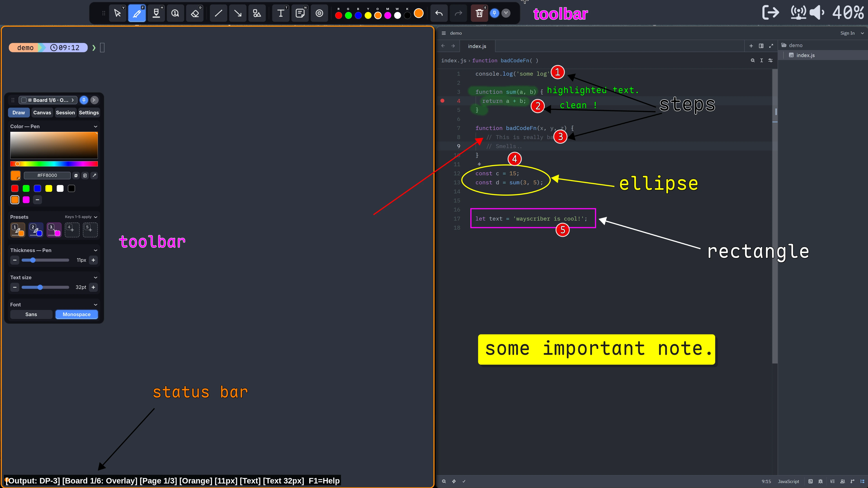This screenshot has height=488, width=868.
Task: Select the numbered step marker tool
Action: click(x=175, y=13)
